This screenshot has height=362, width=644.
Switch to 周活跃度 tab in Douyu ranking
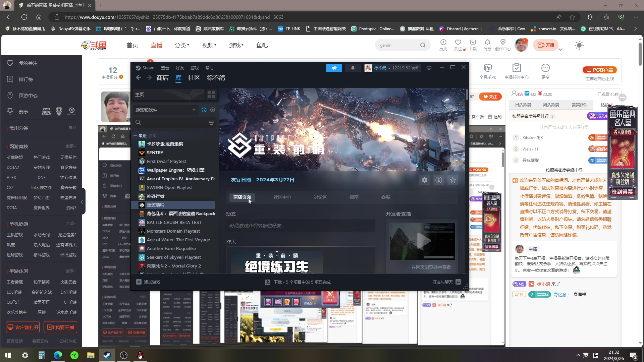coord(551,105)
